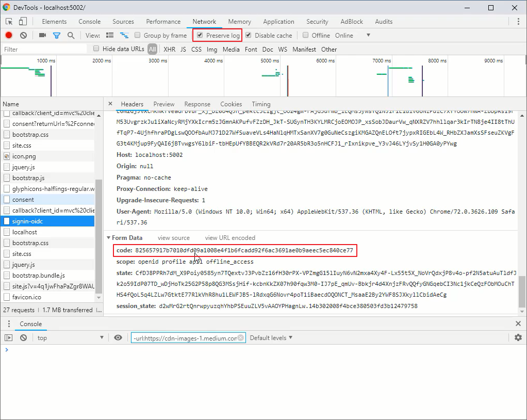Filter requests by CSS type

tap(196, 49)
